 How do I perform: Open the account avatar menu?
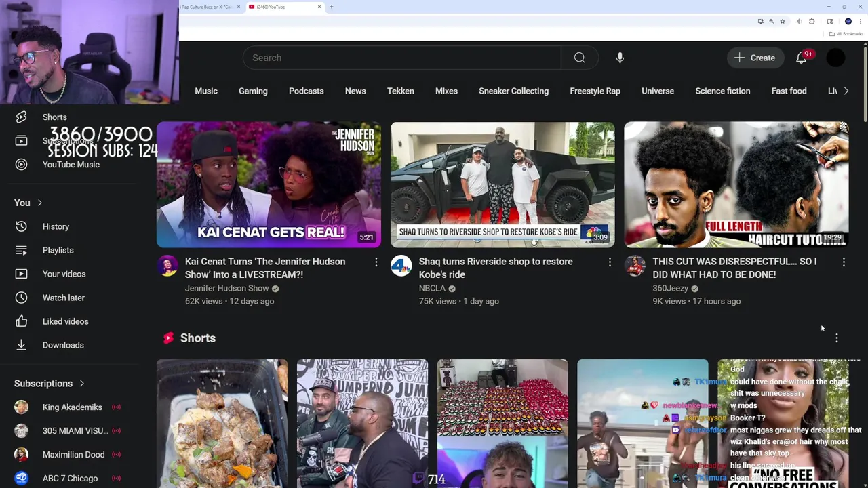coord(835,58)
